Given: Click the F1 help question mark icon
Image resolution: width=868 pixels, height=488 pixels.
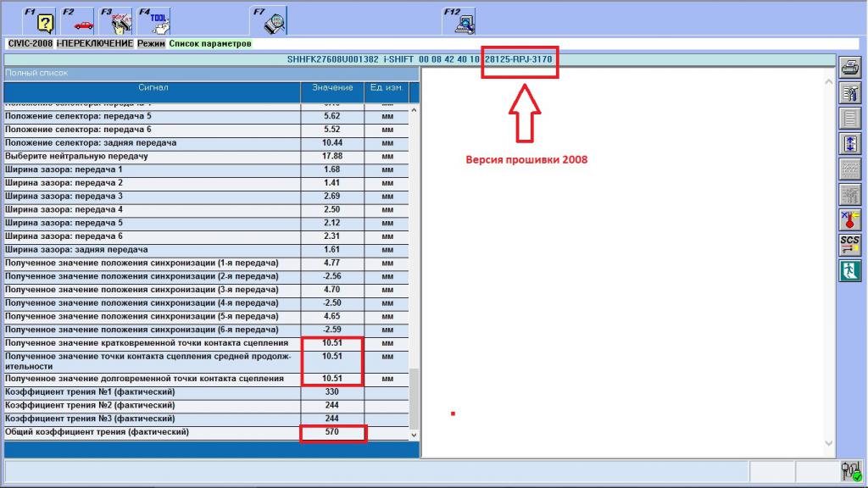Looking at the screenshot, I should pyautogui.click(x=46, y=22).
